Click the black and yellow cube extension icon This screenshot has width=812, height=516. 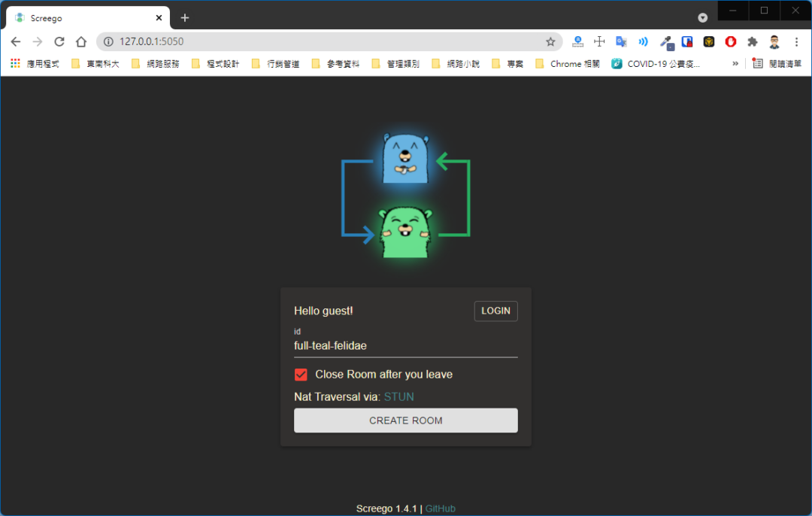(709, 41)
